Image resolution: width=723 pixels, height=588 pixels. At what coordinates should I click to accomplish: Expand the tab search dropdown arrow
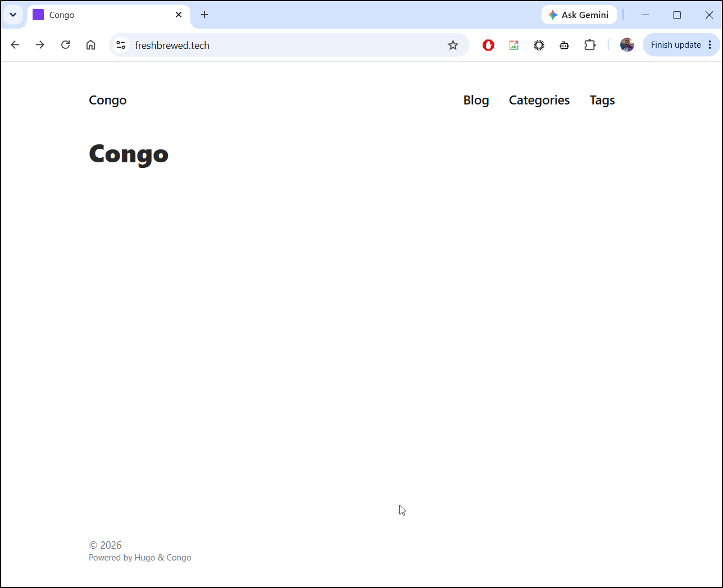tap(13, 15)
